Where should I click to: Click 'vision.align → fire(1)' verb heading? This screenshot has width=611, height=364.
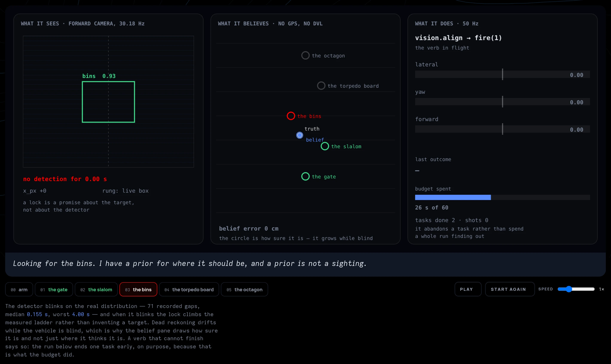458,38
